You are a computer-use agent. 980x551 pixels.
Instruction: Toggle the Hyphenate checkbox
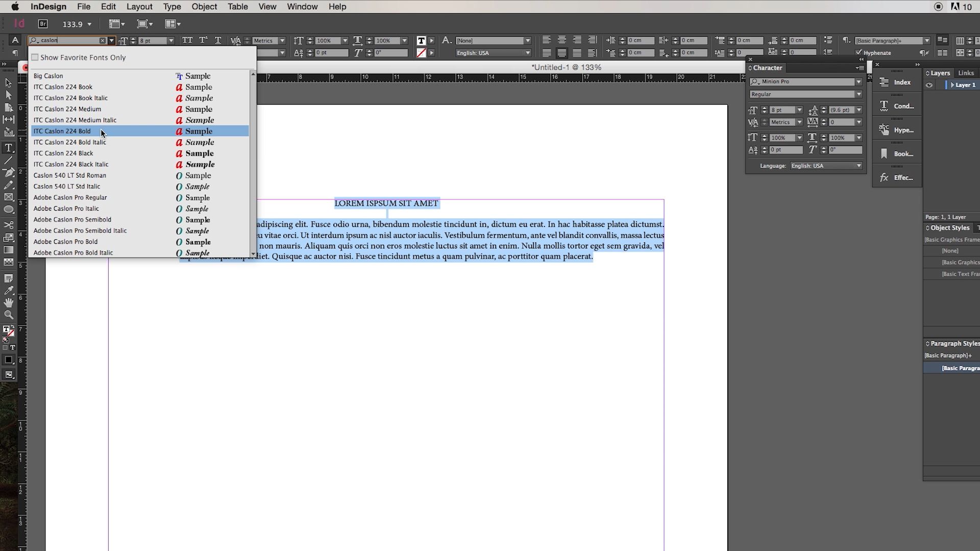(859, 53)
